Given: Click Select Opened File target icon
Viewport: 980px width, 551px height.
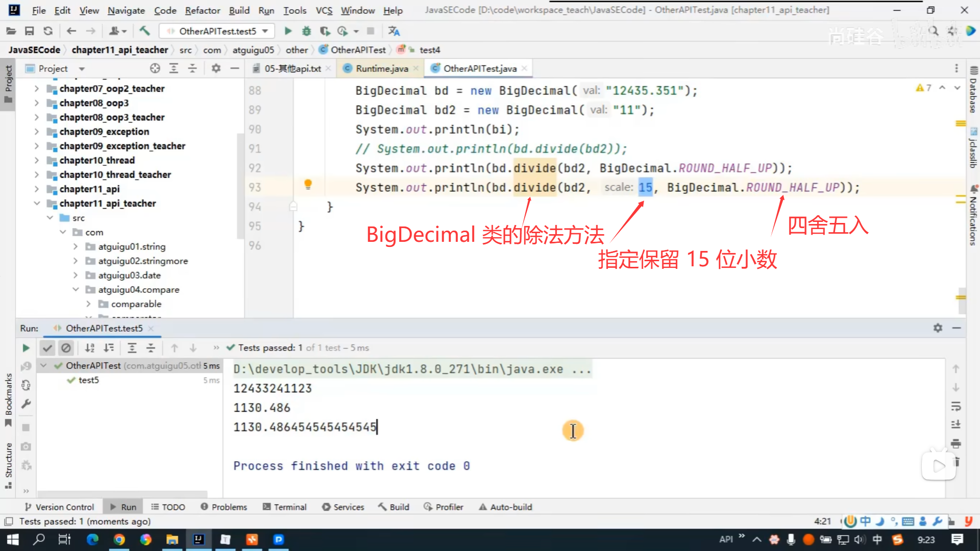Looking at the screenshot, I should pos(155,68).
